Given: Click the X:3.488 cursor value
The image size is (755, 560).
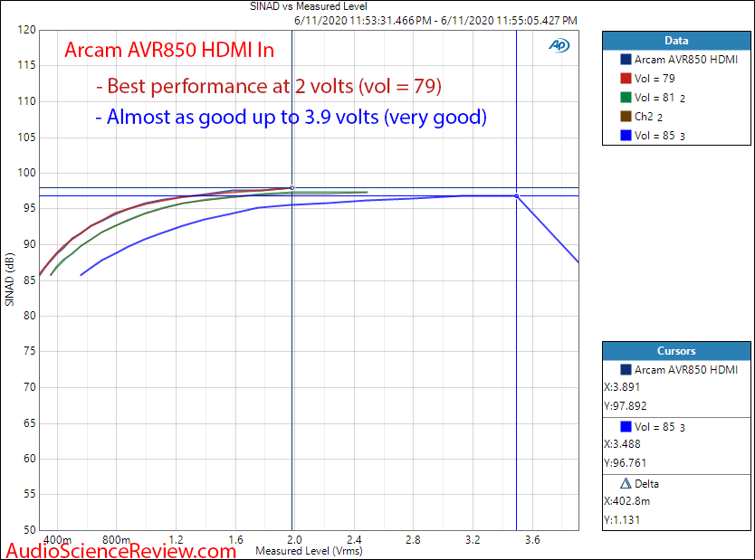Looking at the screenshot, I should [622, 444].
